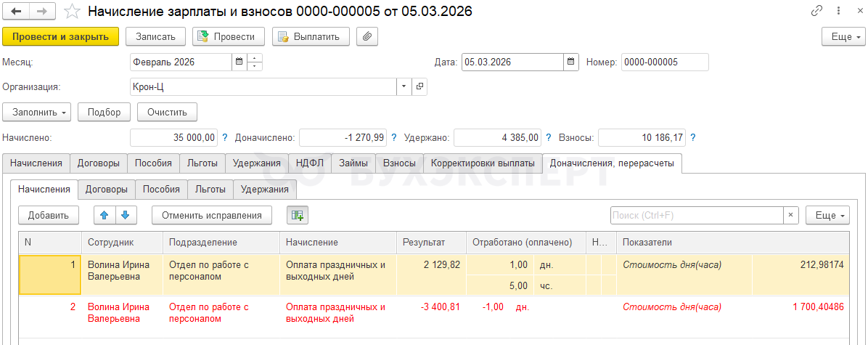Open the Организация dropdown list
Viewport: 868px width, 345px height.
tap(403, 87)
